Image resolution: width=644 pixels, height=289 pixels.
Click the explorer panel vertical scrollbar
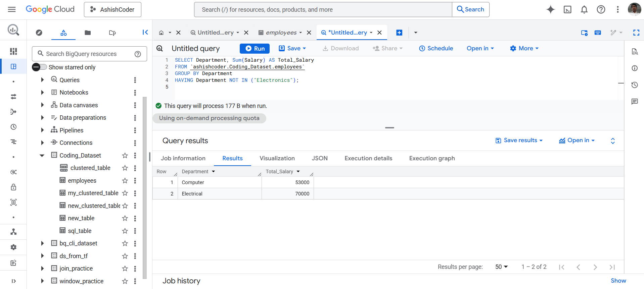145,188
